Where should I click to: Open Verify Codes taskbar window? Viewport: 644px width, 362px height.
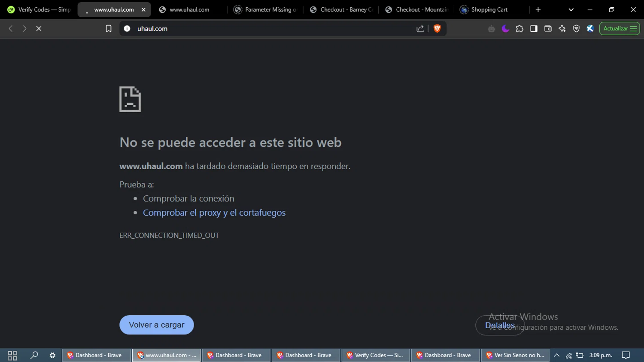point(376,355)
